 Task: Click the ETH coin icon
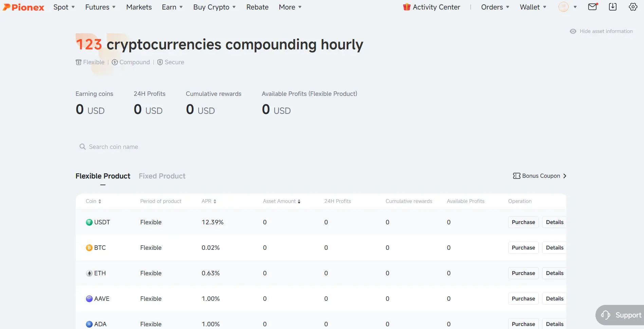89,273
